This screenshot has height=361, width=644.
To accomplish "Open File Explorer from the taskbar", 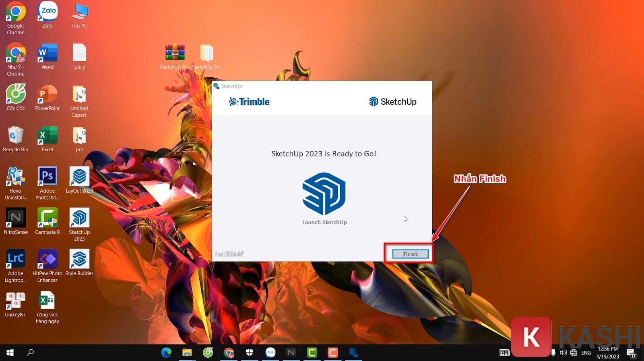I will click(x=187, y=353).
